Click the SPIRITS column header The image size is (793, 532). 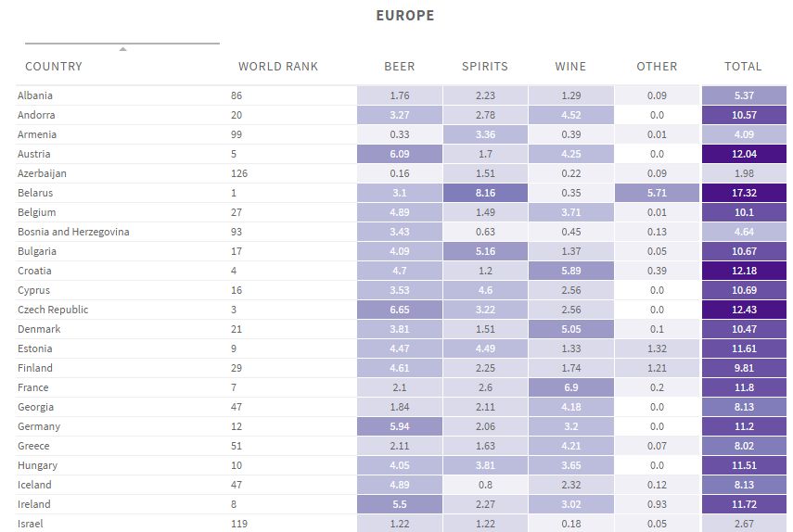485,67
